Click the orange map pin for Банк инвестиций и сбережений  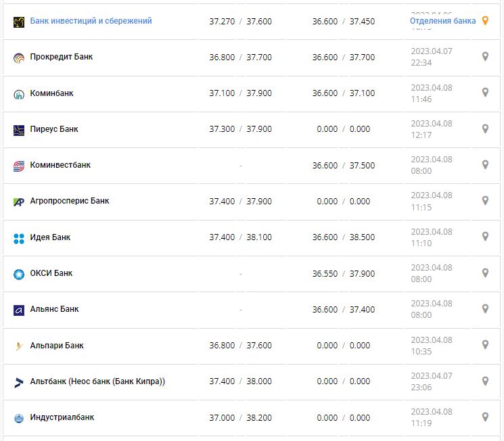pos(484,21)
